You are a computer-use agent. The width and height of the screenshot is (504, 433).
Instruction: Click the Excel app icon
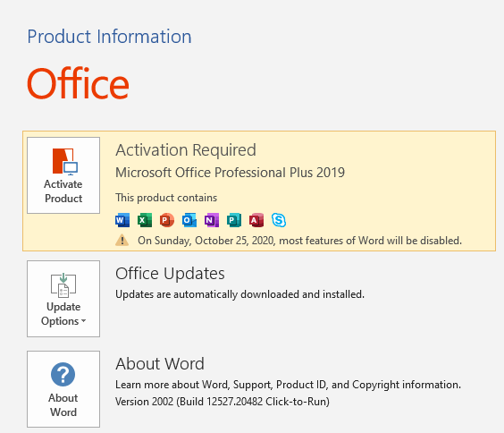tap(145, 220)
